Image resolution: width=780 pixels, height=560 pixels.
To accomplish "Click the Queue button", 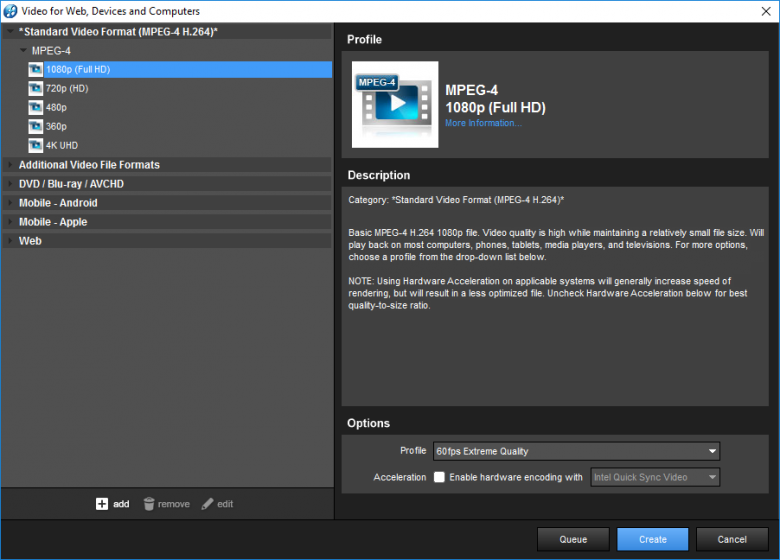I will coord(573,539).
